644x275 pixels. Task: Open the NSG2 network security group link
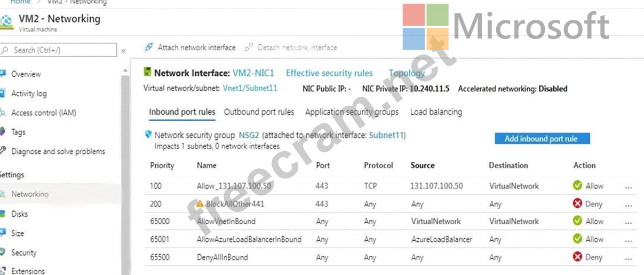pos(249,136)
